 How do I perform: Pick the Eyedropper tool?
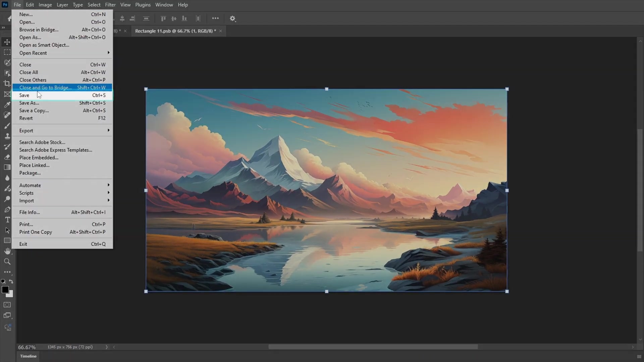point(7,105)
